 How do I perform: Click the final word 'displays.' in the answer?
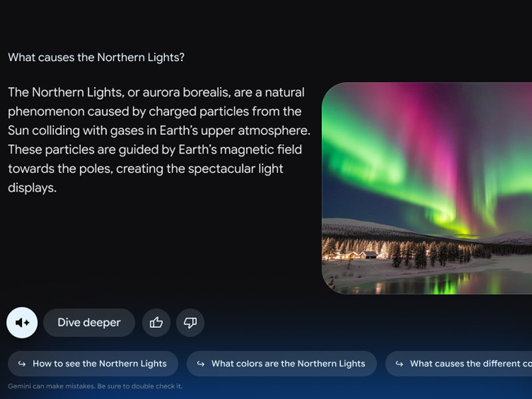pos(32,188)
